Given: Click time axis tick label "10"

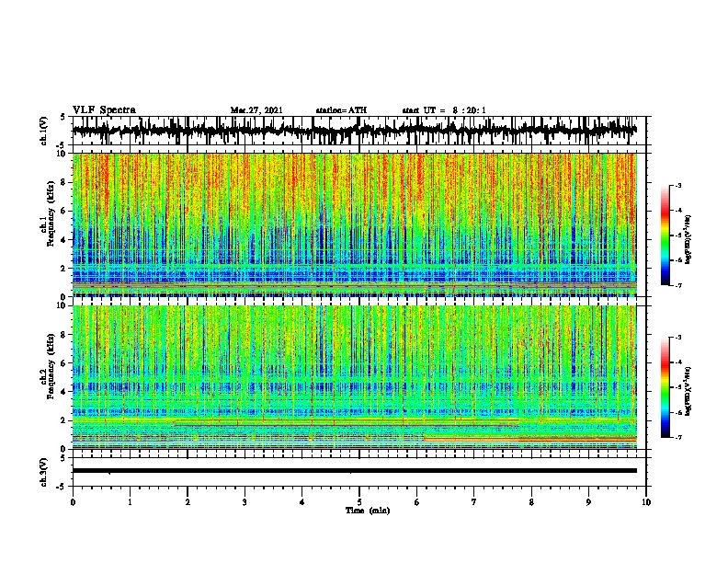Looking at the screenshot, I should click(646, 502).
